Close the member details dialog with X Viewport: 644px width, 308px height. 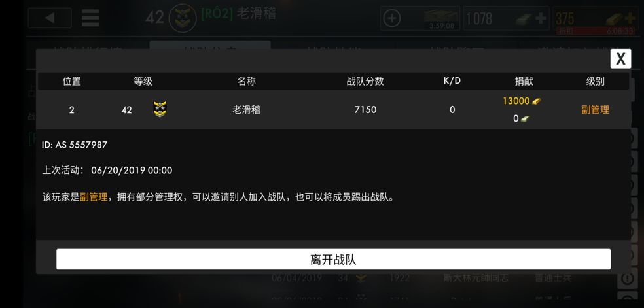pos(620,59)
